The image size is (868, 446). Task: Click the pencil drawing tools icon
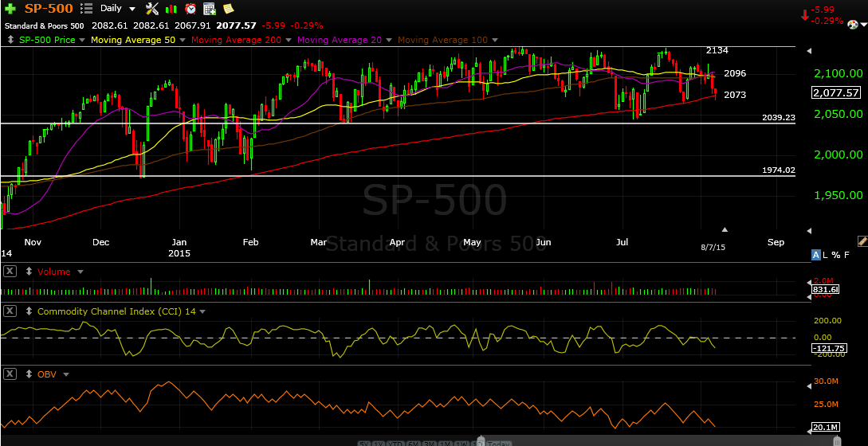click(x=862, y=241)
